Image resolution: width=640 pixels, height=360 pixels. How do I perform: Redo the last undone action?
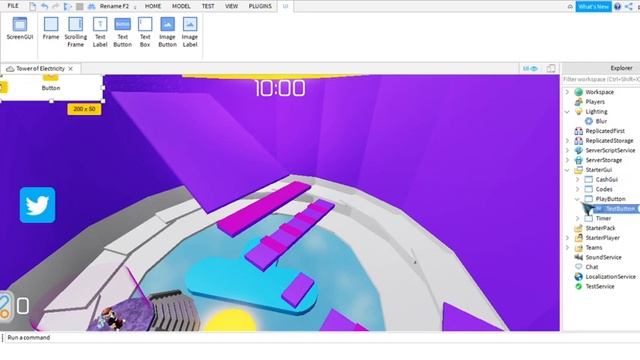[56, 6]
